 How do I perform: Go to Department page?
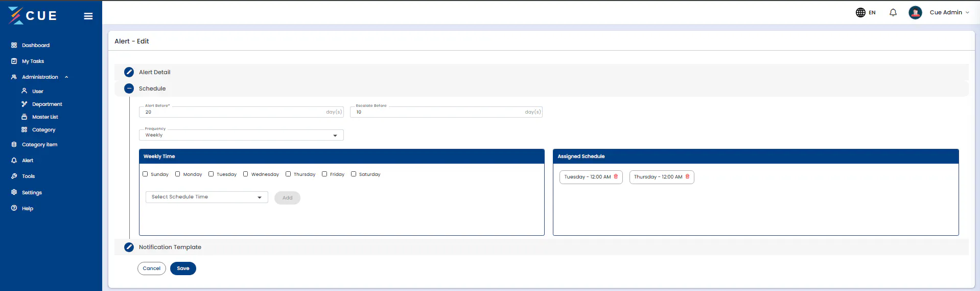click(x=47, y=104)
